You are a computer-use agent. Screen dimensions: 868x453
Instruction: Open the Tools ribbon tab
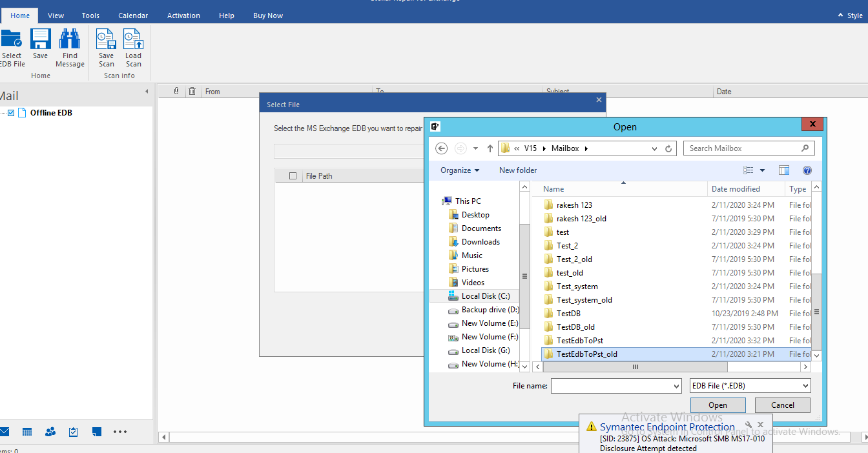(x=90, y=15)
